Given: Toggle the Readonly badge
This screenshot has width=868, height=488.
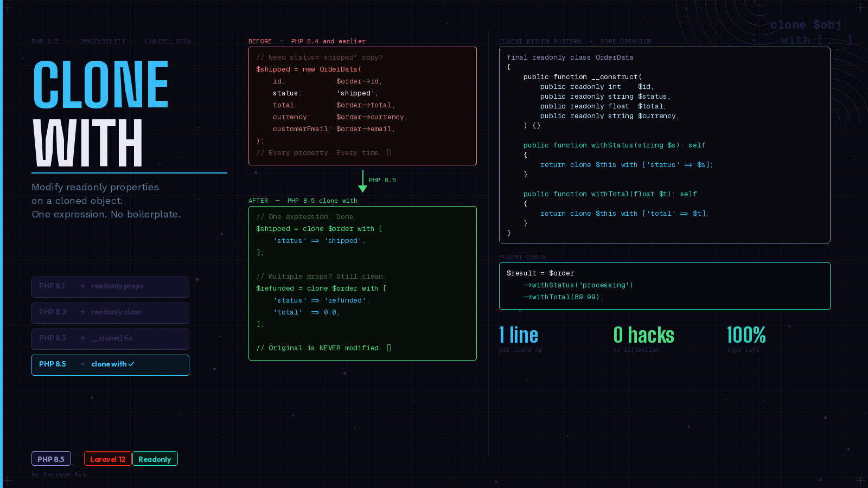Looking at the screenshot, I should click(155, 459).
